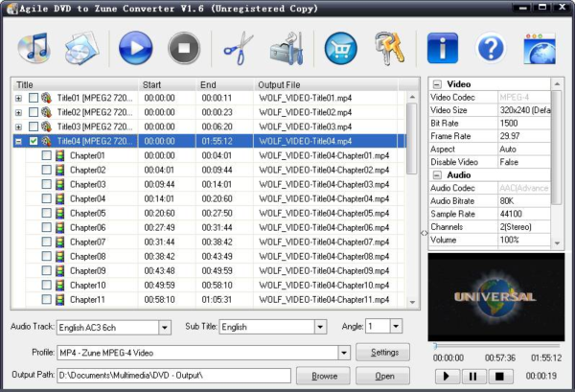This screenshot has width=575, height=392.
Task: Expand the Profile dropdown list
Action: [x=343, y=353]
